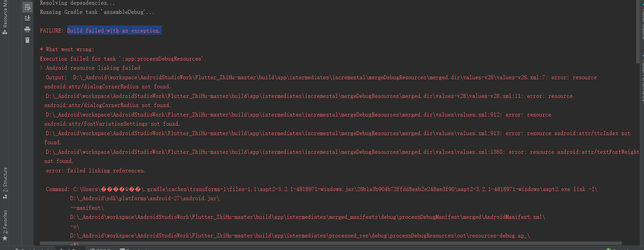Collapse the Android resource linking failed node
Viewport: 644px width, 250px height.
pyautogui.click(x=41, y=68)
